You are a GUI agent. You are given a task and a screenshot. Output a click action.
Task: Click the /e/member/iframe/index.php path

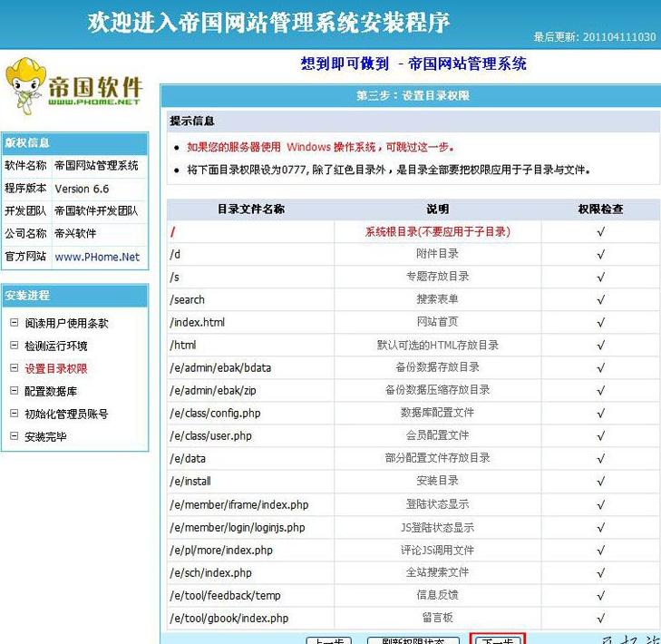(x=239, y=505)
